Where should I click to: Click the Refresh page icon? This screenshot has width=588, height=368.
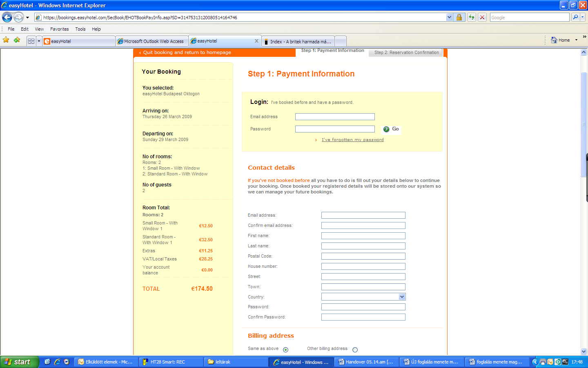pyautogui.click(x=472, y=17)
